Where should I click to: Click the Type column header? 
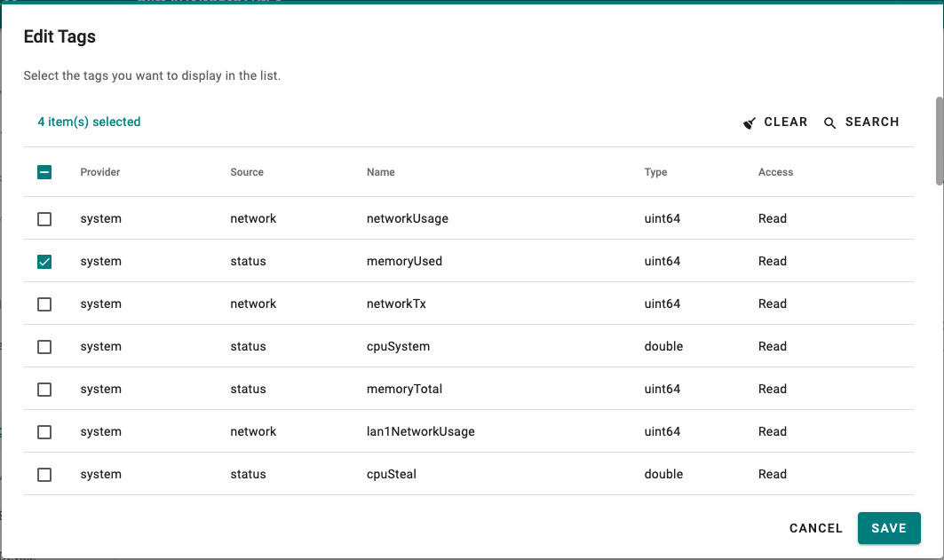[655, 172]
